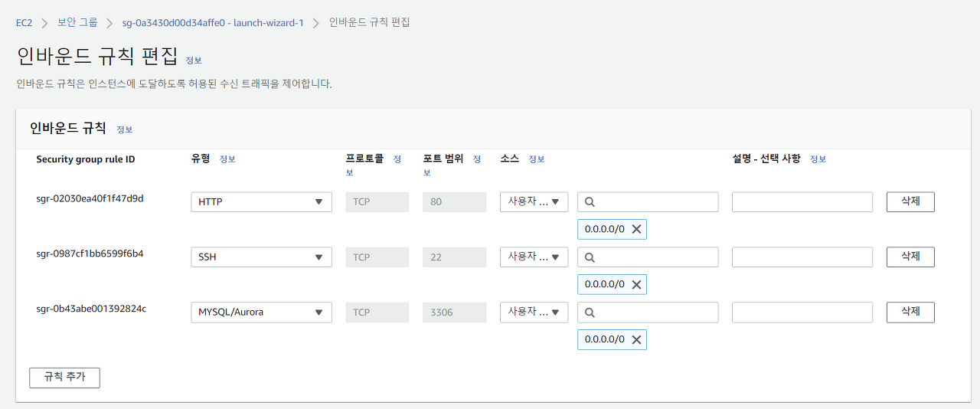Delete the SSH rule with 삭제
Screen dimensions: 980x409
click(910, 257)
